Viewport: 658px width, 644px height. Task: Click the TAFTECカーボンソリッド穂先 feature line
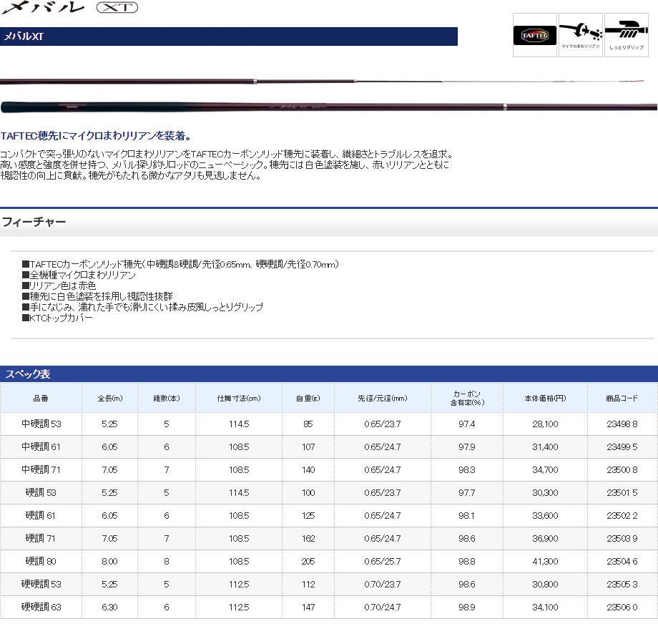[180, 264]
